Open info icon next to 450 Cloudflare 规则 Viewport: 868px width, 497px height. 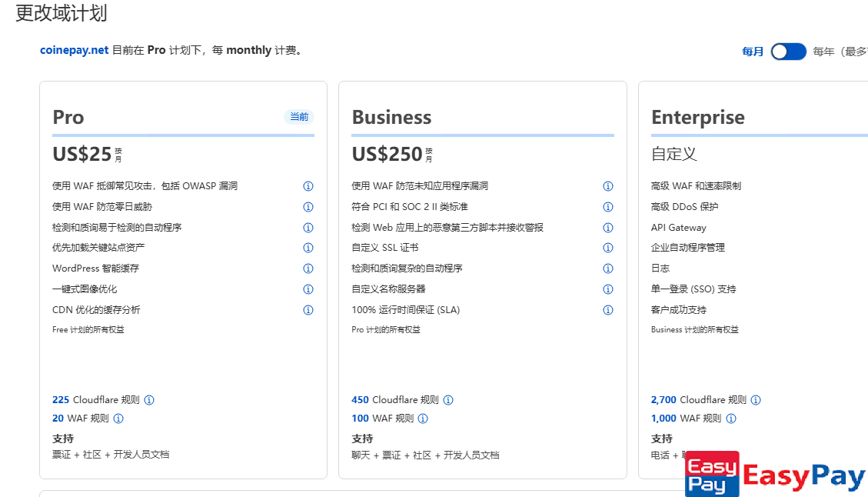point(448,400)
